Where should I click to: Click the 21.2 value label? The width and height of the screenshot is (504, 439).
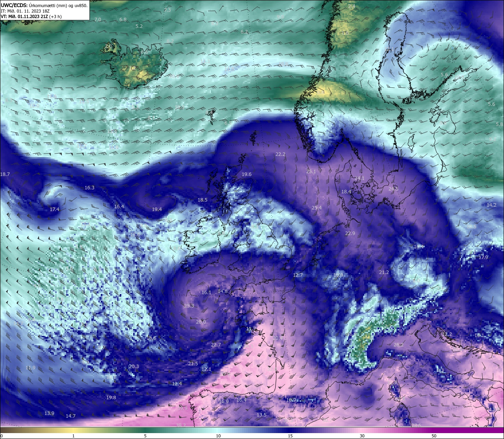(x=384, y=272)
